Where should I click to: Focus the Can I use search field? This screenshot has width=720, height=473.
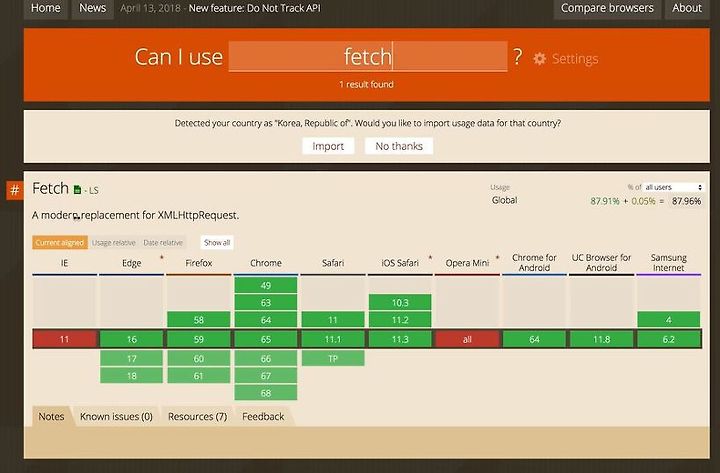(x=368, y=56)
